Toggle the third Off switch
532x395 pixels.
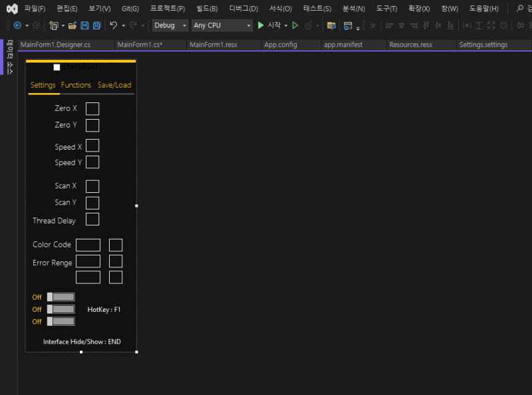point(61,321)
